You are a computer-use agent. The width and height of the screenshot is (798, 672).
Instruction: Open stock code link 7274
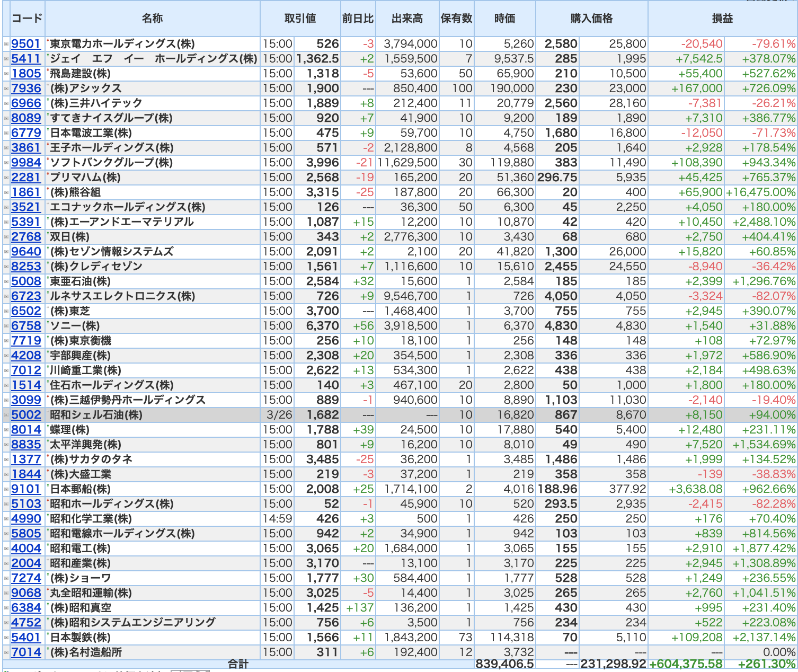[26, 578]
